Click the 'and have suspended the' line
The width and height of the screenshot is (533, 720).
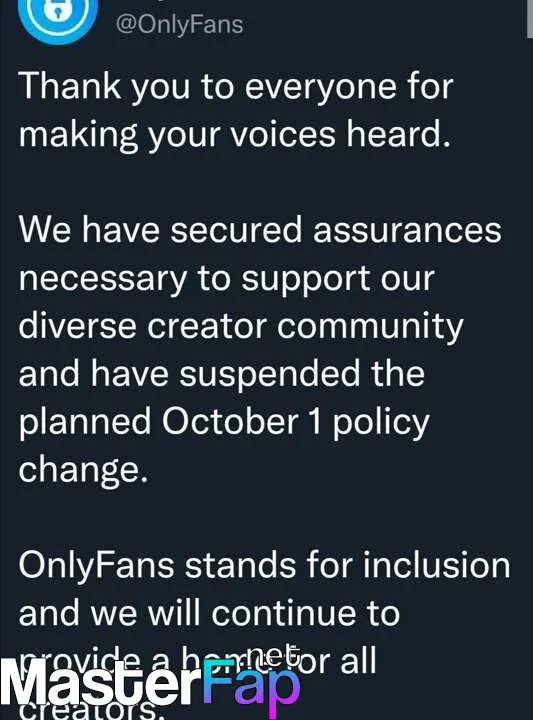(221, 373)
